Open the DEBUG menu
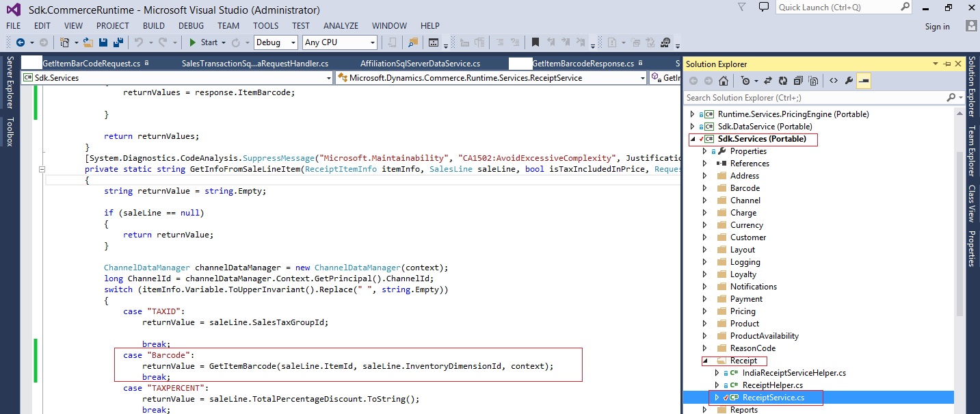The width and height of the screenshot is (980, 414). click(x=191, y=25)
